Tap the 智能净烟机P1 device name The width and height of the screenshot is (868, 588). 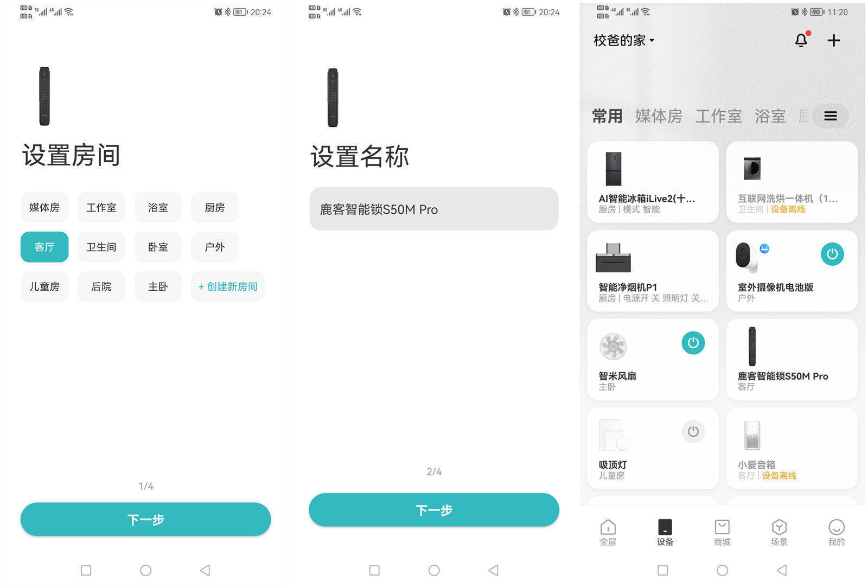[628, 287]
